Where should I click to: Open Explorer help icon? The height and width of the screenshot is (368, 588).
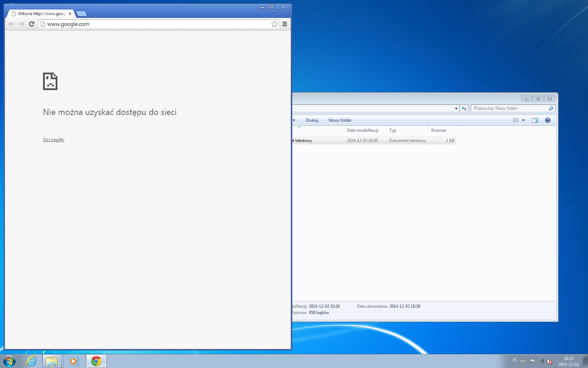548,120
